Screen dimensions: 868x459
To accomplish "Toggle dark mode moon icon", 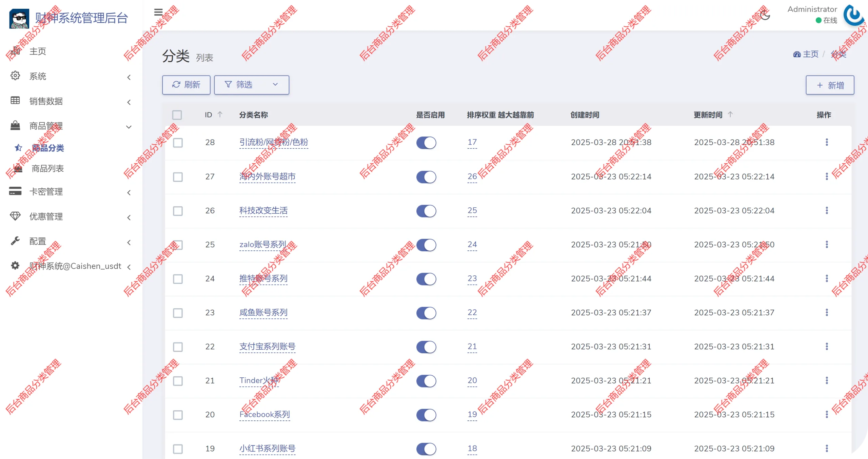I will coord(765,15).
